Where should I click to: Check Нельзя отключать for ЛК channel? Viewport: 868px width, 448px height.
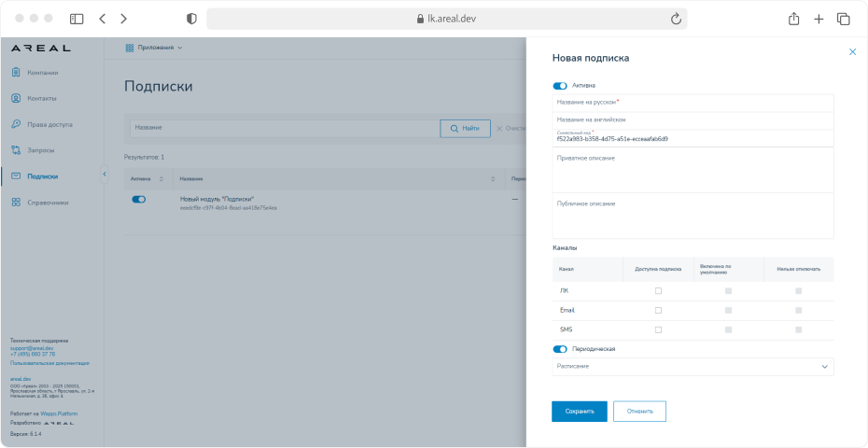tap(799, 291)
